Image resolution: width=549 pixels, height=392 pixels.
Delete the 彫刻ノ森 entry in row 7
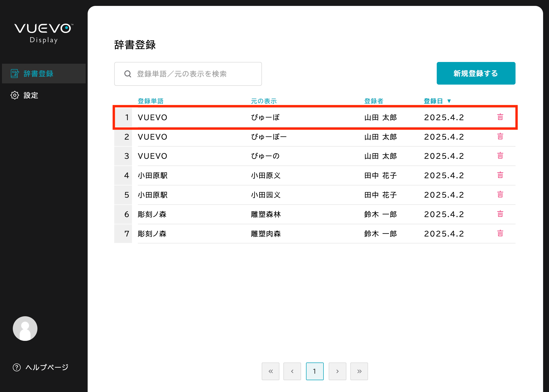click(500, 233)
